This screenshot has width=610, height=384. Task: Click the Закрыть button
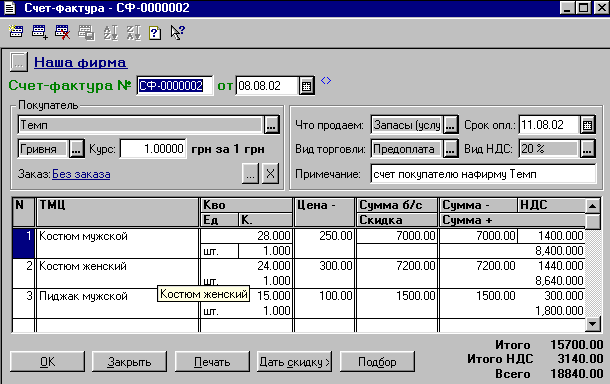130,362
